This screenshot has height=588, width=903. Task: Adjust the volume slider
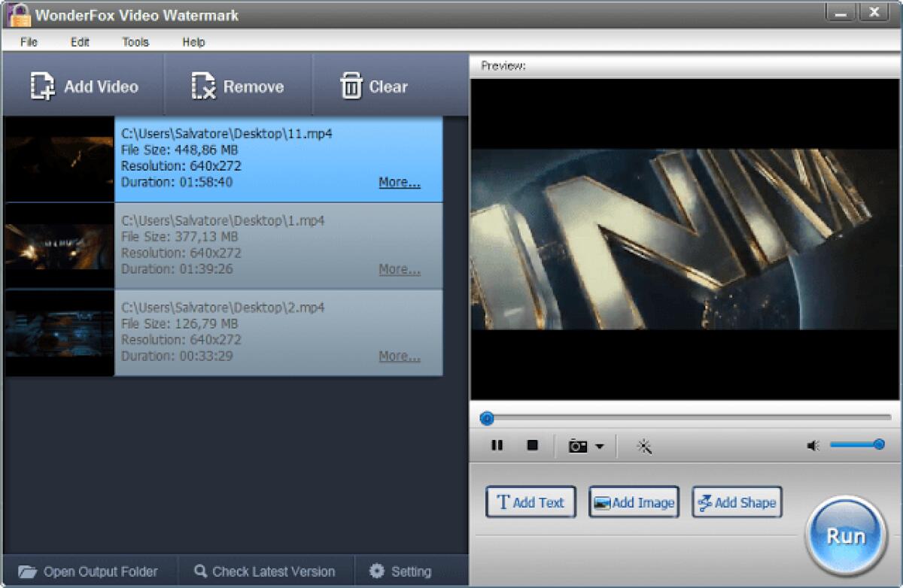tap(858, 444)
